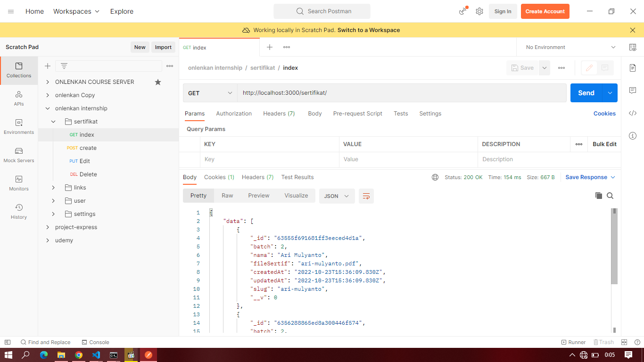This screenshot has height=362, width=644.
Task: Select the DEL Delete request
Action: 108,174
